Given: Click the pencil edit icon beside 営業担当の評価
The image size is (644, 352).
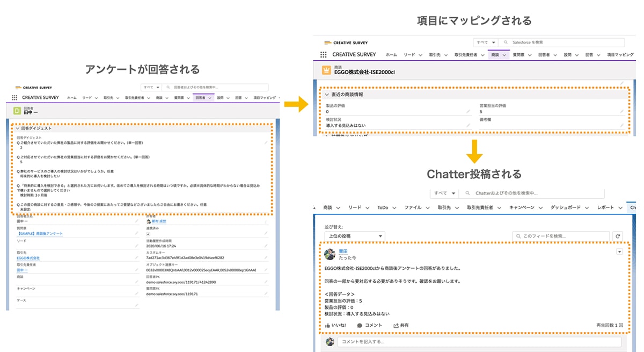Looking at the screenshot, I should pos(621,112).
